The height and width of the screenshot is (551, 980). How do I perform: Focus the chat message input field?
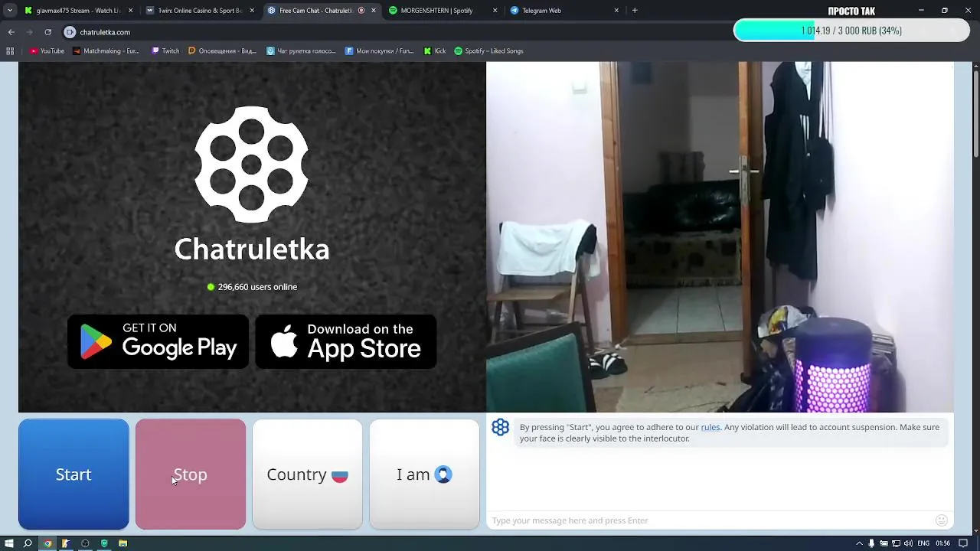coord(710,520)
